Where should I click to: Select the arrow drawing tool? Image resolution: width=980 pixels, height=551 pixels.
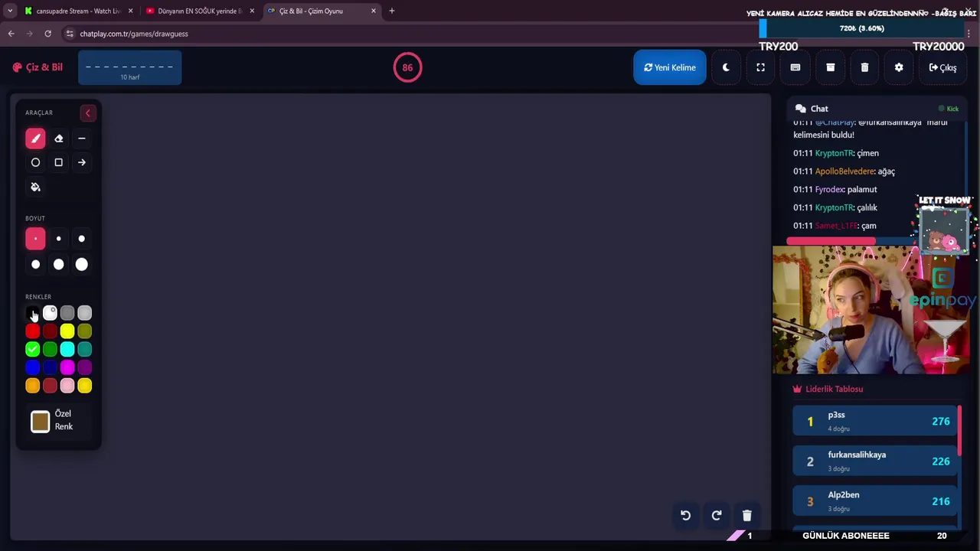(x=81, y=162)
